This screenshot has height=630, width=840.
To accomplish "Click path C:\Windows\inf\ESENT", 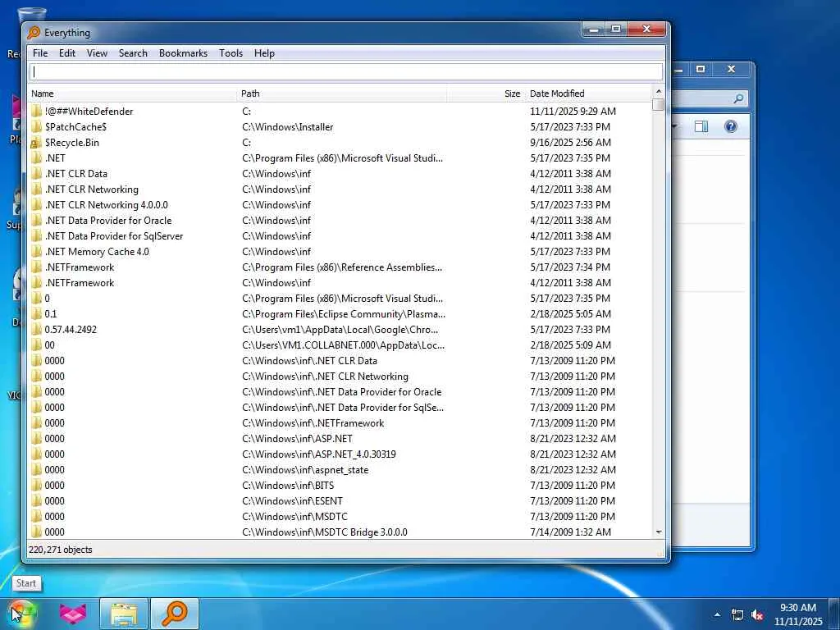I will coord(293,501).
